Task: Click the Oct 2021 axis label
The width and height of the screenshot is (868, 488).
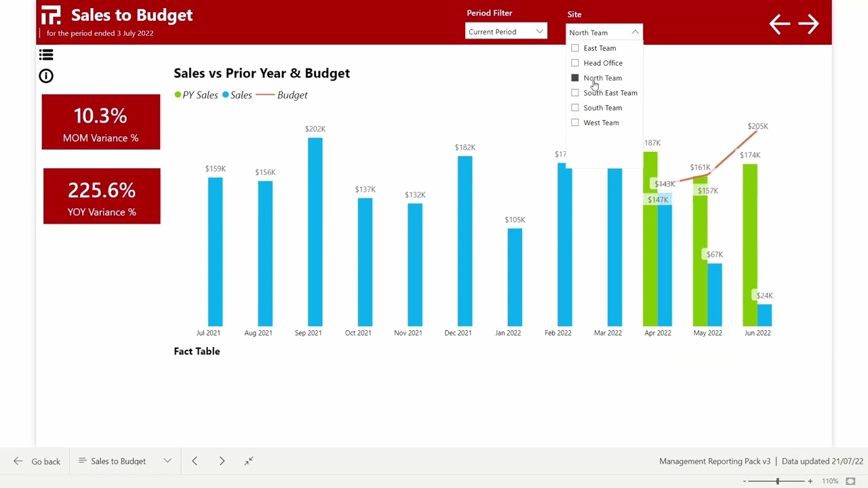Action: (x=358, y=333)
